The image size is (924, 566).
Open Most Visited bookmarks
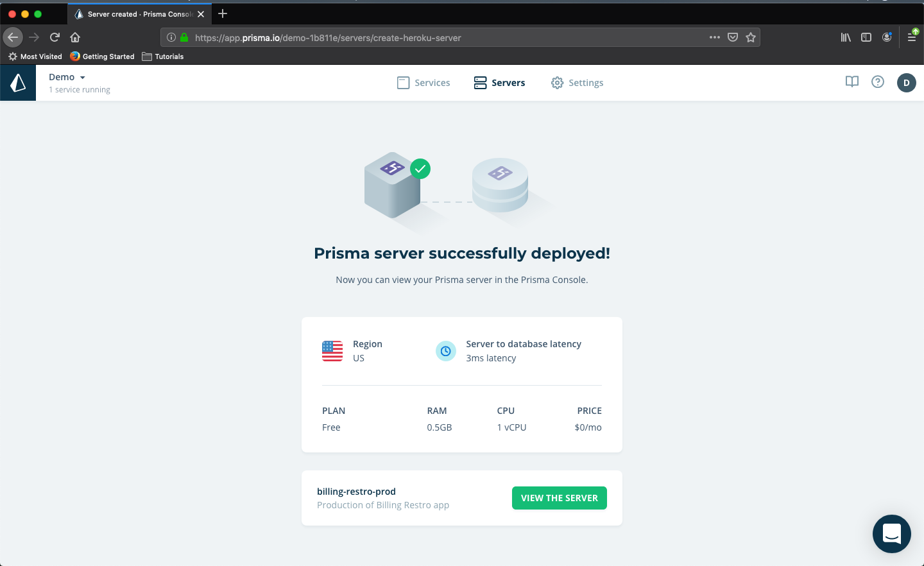(x=35, y=56)
